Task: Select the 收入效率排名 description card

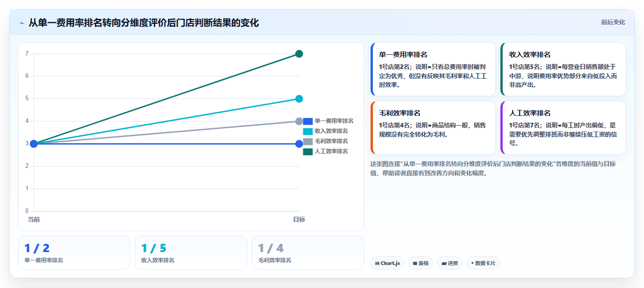Action: pyautogui.click(x=563, y=69)
